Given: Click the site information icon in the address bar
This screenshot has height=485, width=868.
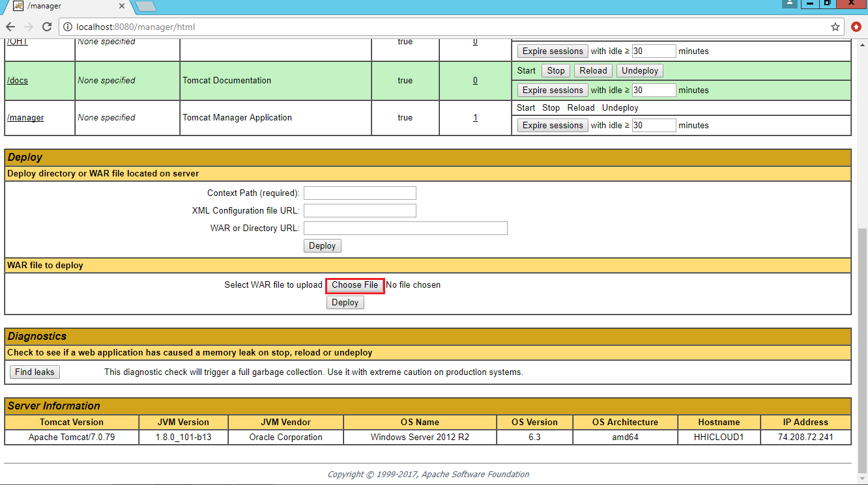Looking at the screenshot, I should [68, 27].
